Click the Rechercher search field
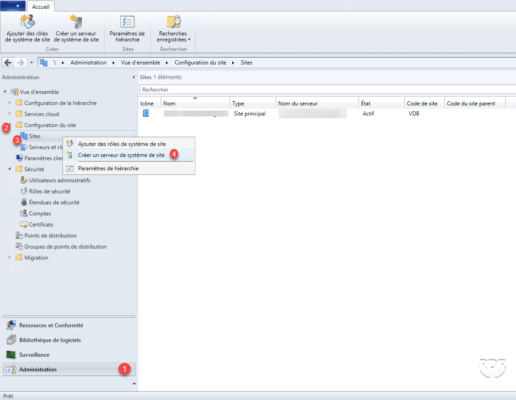This screenshot has height=400, width=516. 327,90
